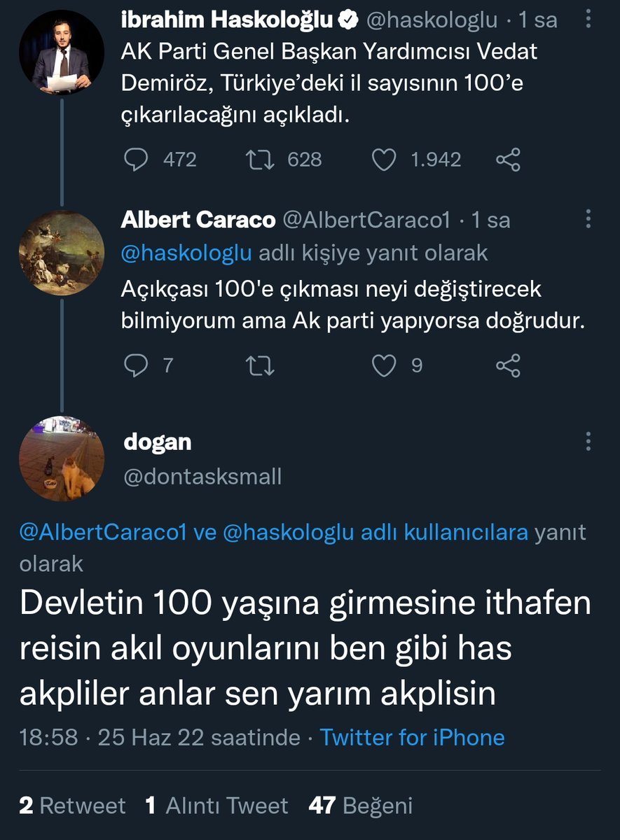The width and height of the screenshot is (620, 840).
Task: Share Albert Caraco's reply
Action: [x=508, y=365]
